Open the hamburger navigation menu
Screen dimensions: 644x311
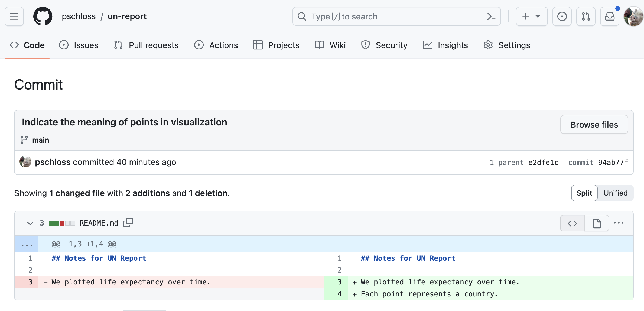(14, 16)
